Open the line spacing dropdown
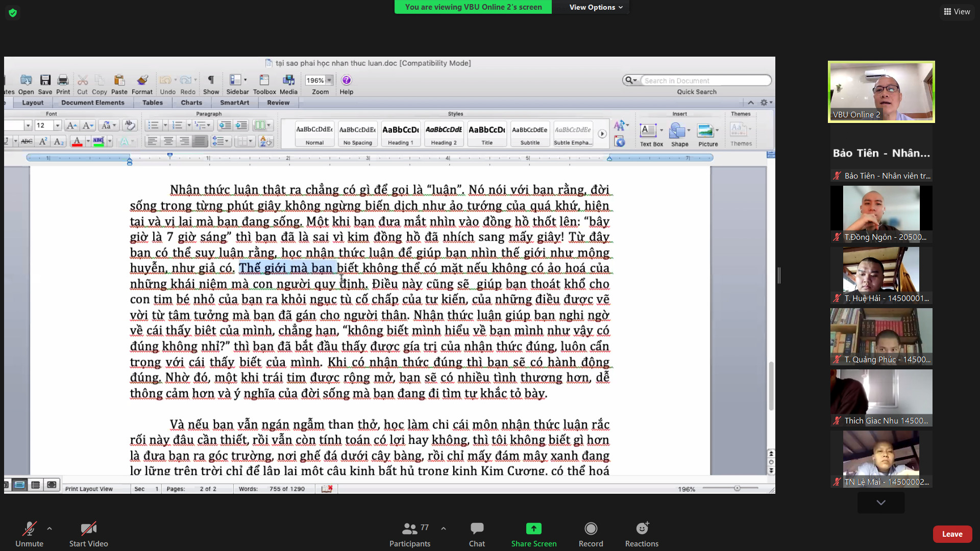Screen dimensions: 980x551 pos(220,141)
